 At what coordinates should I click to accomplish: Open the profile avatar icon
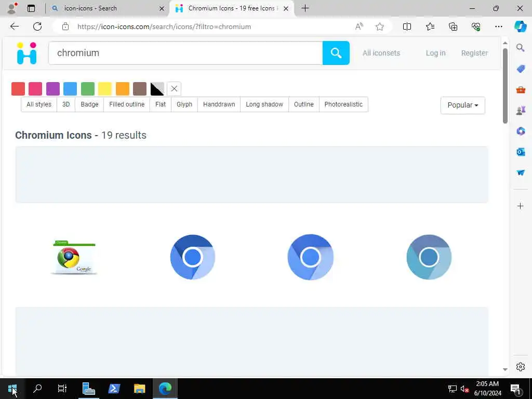tap(12, 8)
